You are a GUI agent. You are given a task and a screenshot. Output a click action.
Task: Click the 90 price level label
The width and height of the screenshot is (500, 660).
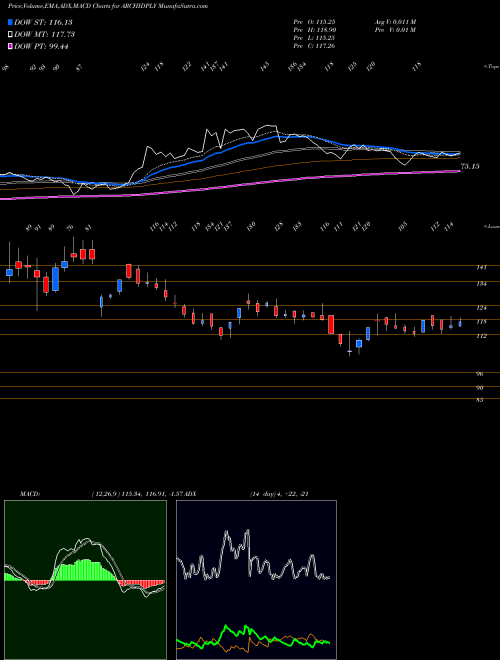click(x=480, y=388)
